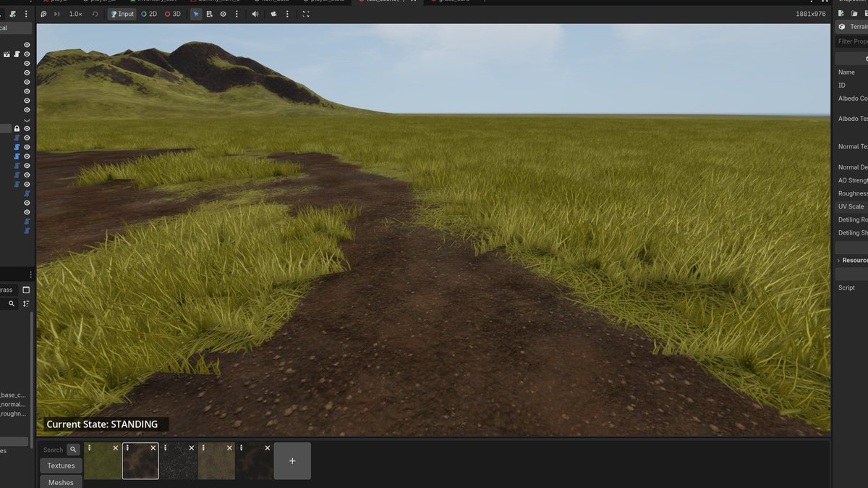Image resolution: width=868 pixels, height=488 pixels.
Task: Edit the green grass texture via pencil icon
Action: [89, 448]
